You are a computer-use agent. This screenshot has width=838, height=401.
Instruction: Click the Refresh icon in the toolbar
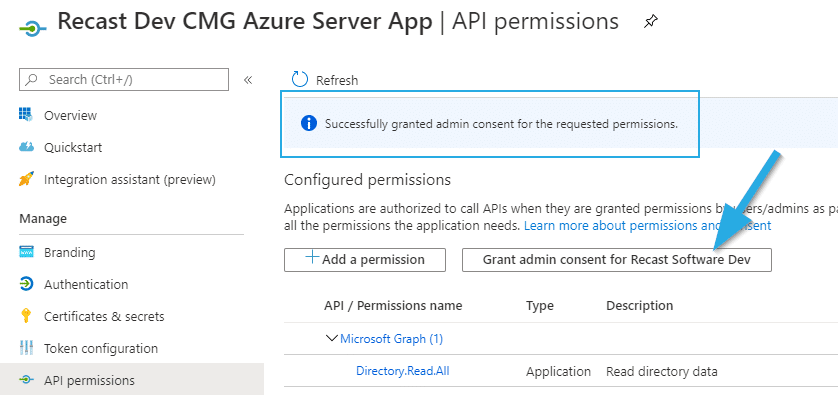[x=299, y=79]
